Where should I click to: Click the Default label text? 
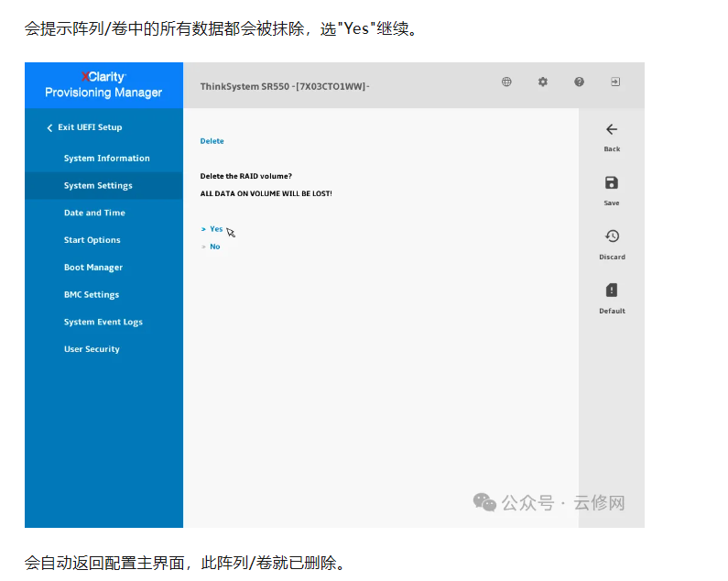(x=612, y=311)
